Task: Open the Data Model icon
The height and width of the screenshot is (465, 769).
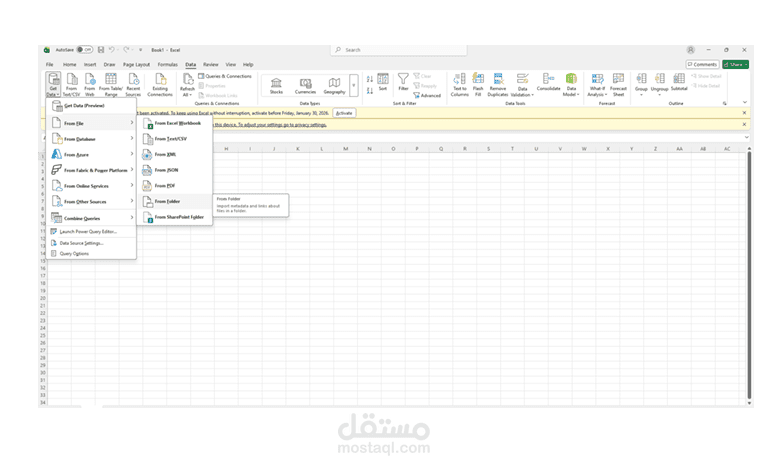Action: (571, 85)
